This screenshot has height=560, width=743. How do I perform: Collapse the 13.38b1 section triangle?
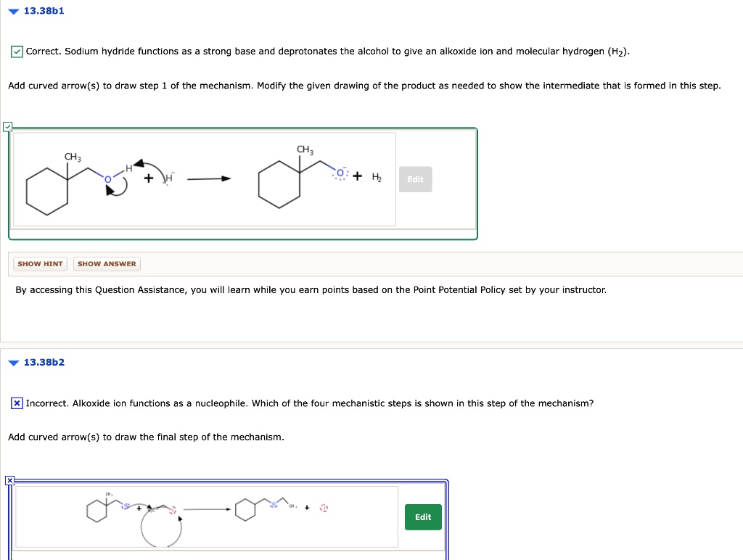[x=12, y=10]
